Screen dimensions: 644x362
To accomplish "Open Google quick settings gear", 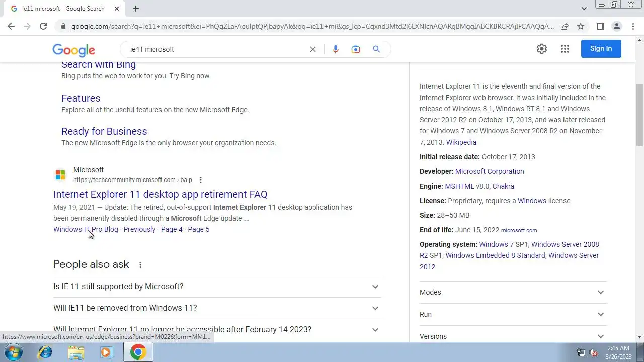I will [542, 49].
